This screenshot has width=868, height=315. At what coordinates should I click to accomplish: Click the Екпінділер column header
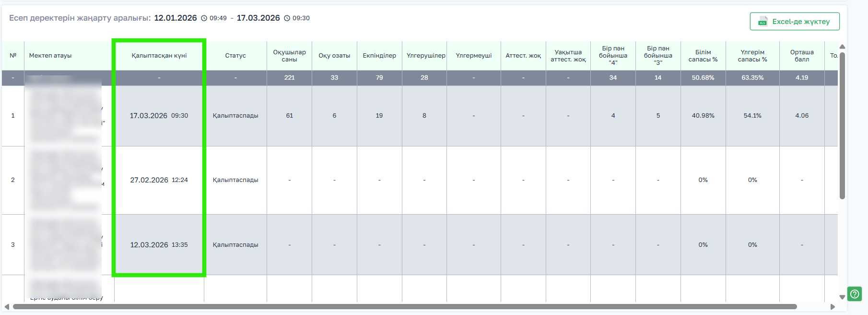(x=379, y=56)
